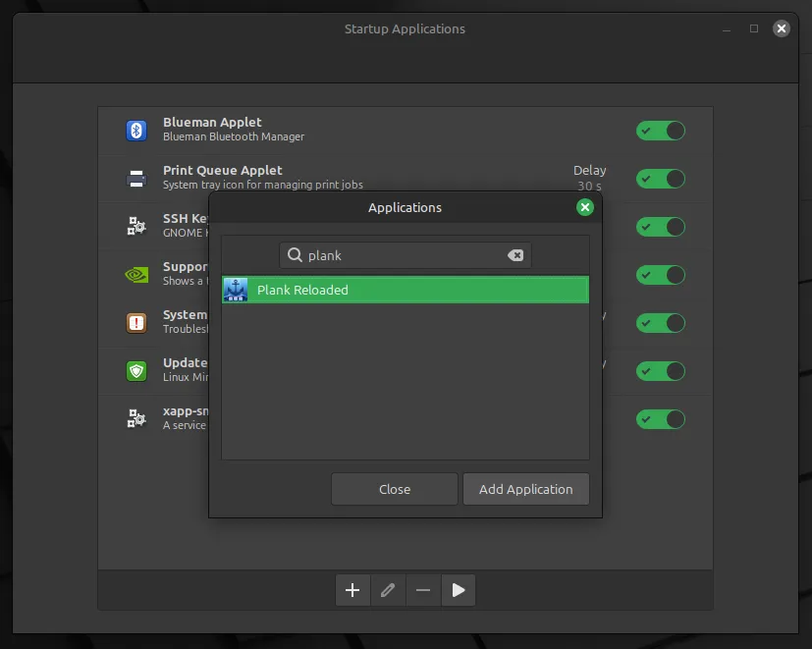Focus the application search field
Screen dimensions: 812x649
point(406,255)
